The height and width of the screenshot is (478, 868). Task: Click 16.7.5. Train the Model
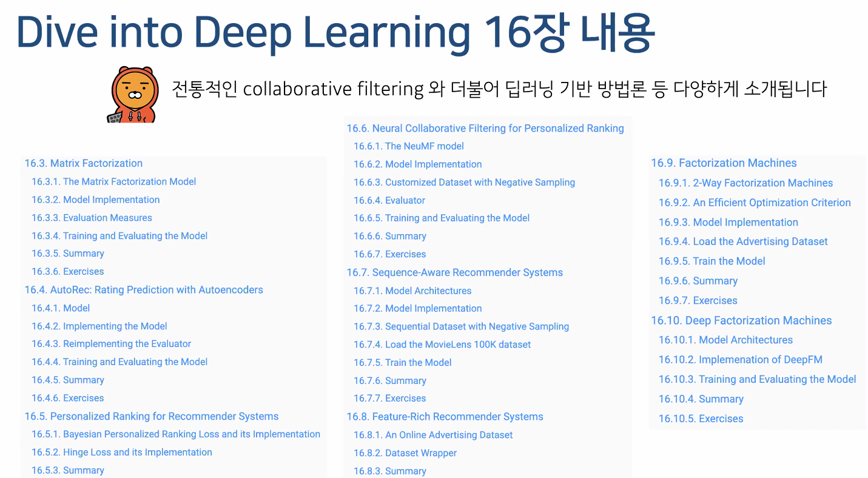click(403, 363)
